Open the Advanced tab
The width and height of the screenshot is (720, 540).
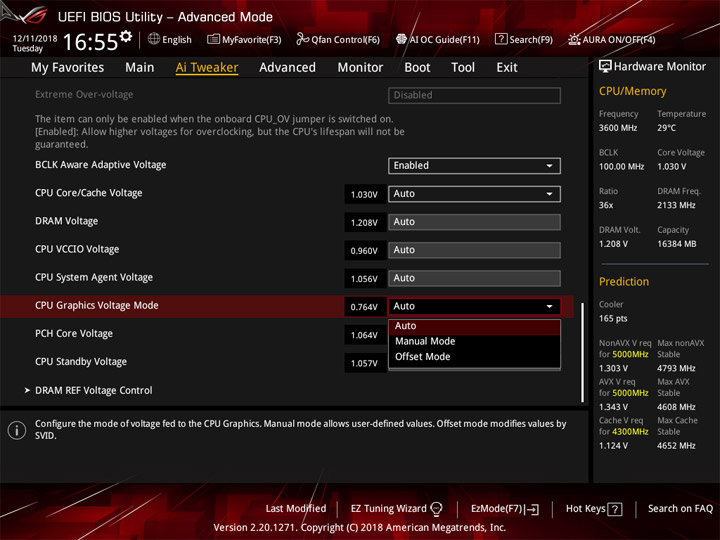click(x=287, y=68)
